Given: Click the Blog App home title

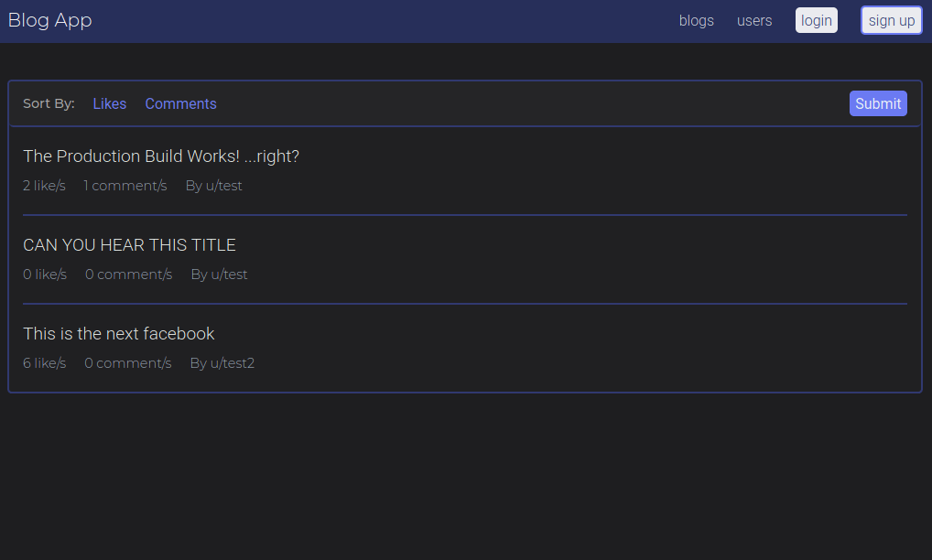Looking at the screenshot, I should click(x=49, y=19).
